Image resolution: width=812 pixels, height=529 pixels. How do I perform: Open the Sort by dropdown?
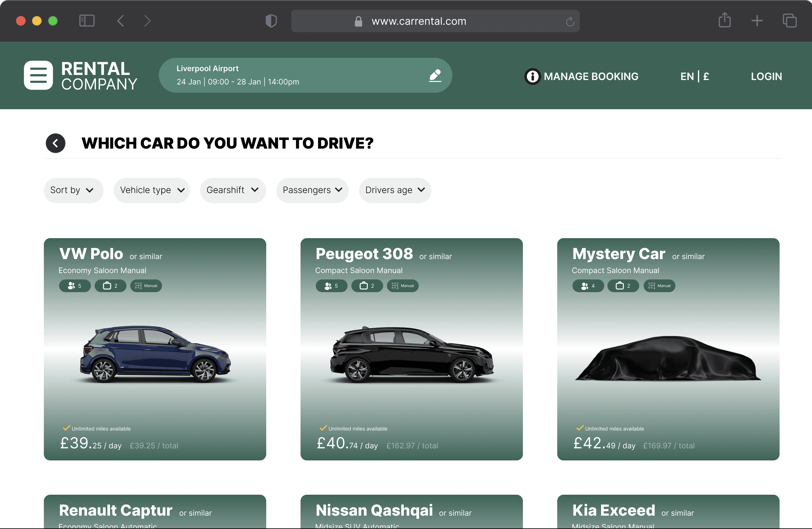pyautogui.click(x=73, y=190)
